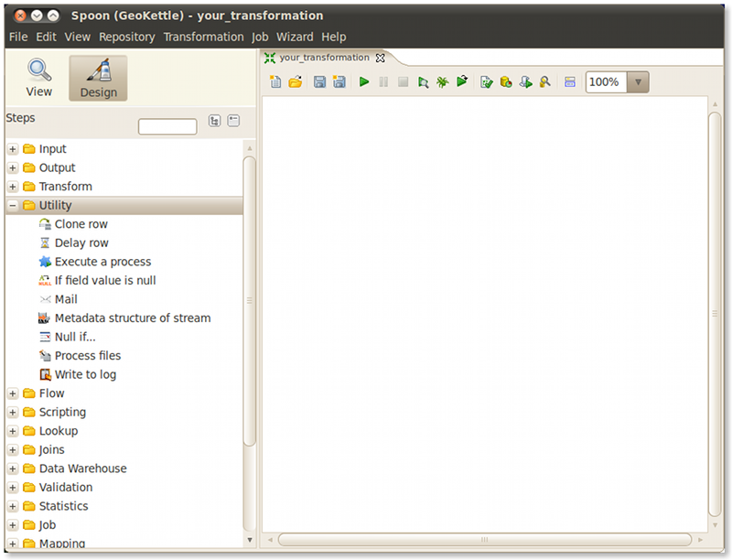Screen dimensions: 732x560
Task: Pause the running transformation
Action: point(383,82)
